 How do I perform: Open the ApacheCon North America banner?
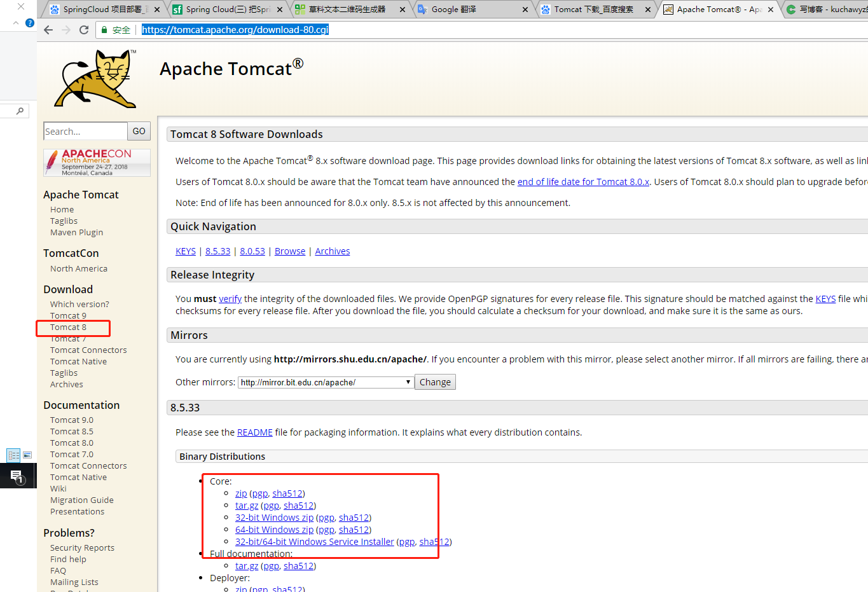(97, 163)
